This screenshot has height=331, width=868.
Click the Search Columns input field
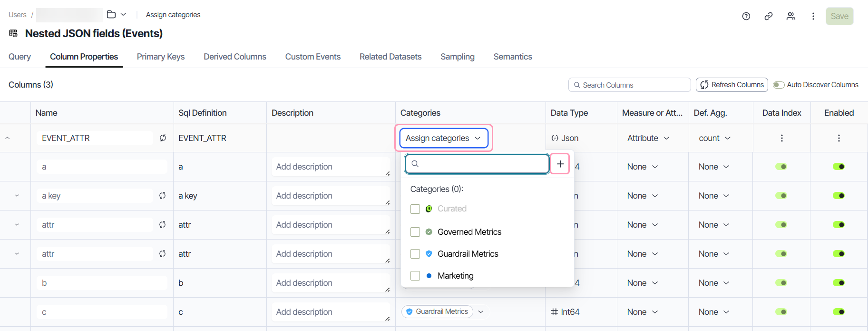(629, 85)
